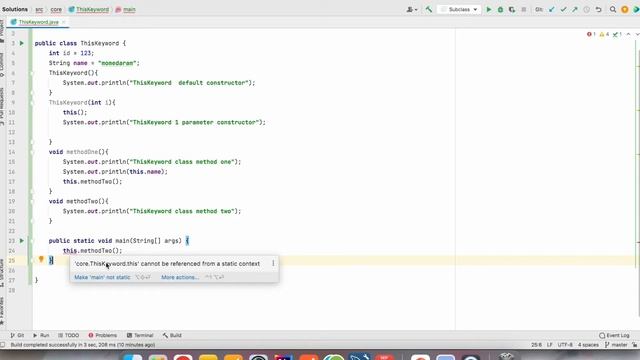This screenshot has width=640, height=360.
Task: Open the Favorites tool window from the left stripe
Action: click(2, 311)
